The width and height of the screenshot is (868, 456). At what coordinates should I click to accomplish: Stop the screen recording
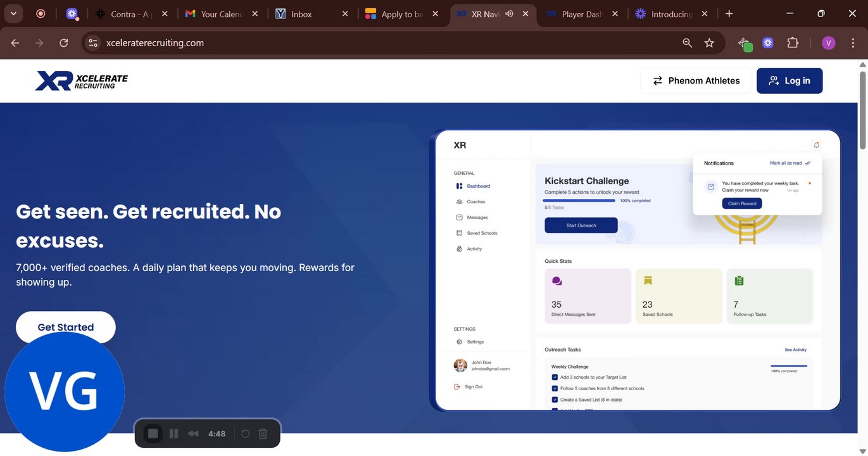pyautogui.click(x=153, y=434)
